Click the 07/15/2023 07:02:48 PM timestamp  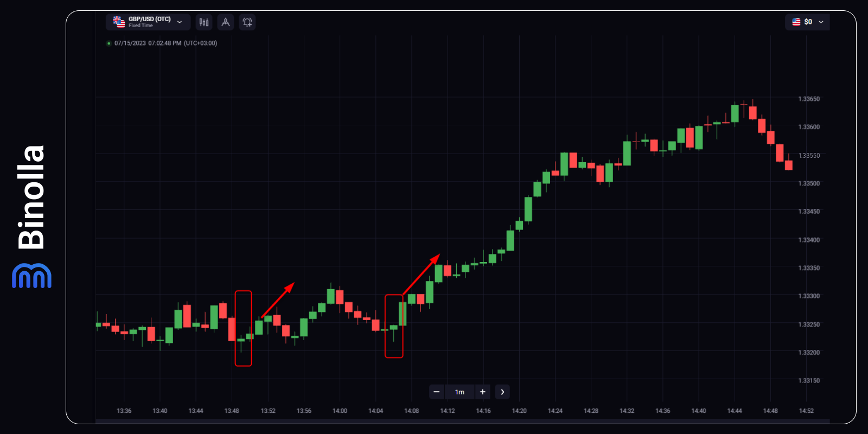(165, 43)
